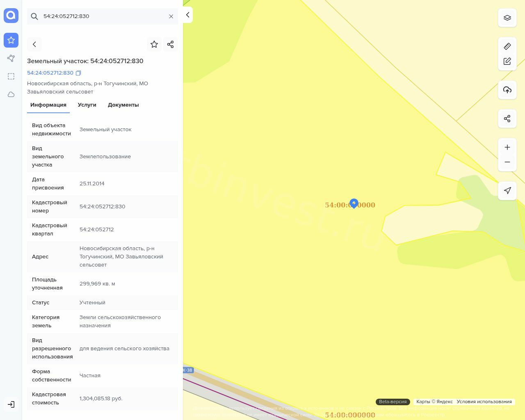This screenshot has height=420, width=525.
Task: Open the Документы tab
Action: [123, 105]
